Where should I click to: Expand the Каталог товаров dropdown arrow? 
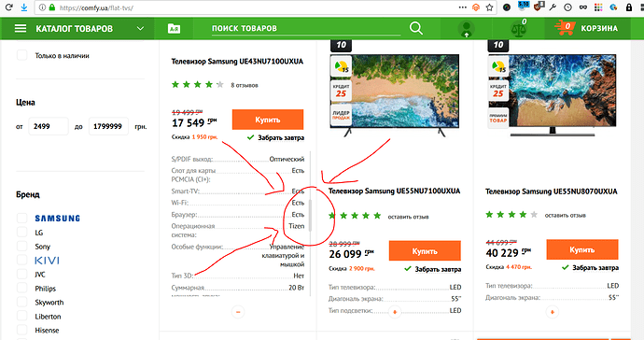coord(140,28)
